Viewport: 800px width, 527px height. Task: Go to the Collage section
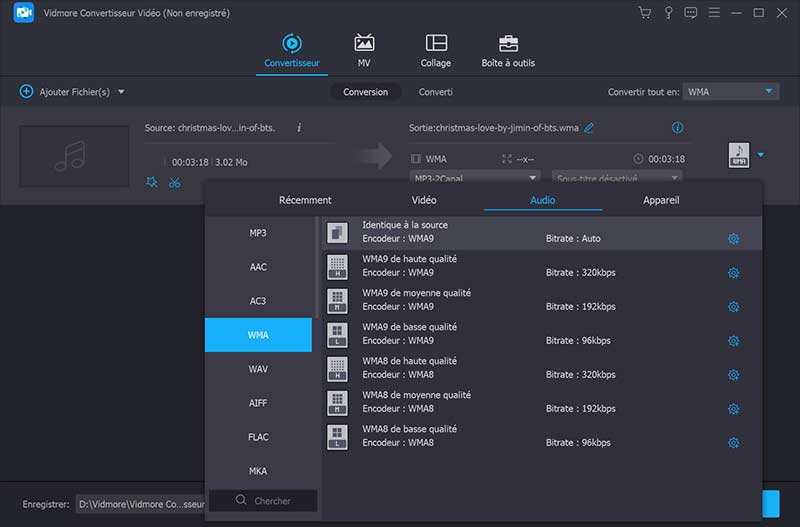click(436, 51)
